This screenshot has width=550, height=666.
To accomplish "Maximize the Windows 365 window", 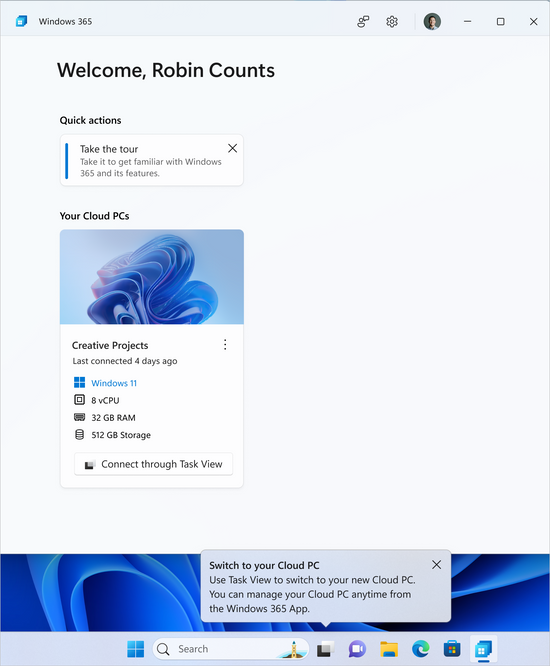I will 500,21.
